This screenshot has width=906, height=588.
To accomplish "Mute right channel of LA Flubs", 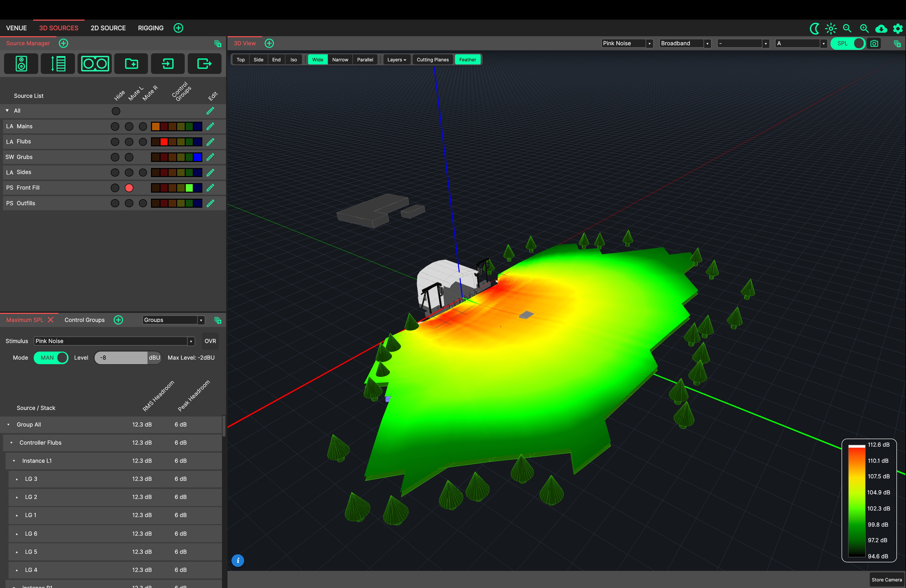I will 143,142.
